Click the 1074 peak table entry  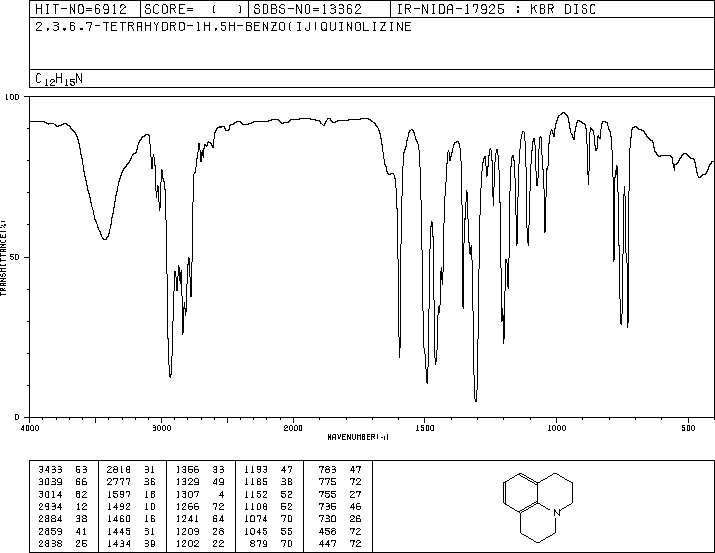[x=256, y=519]
